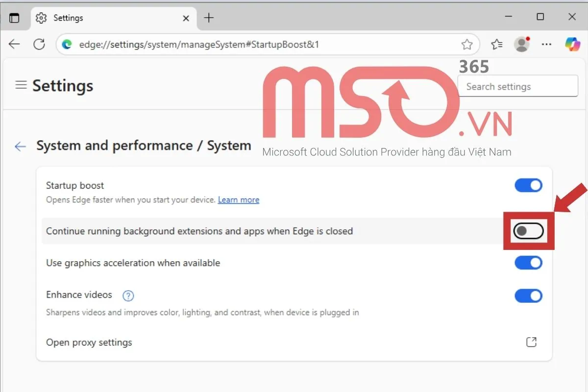Open the favorites hub icon
This screenshot has width=588, height=392.
[x=497, y=44]
